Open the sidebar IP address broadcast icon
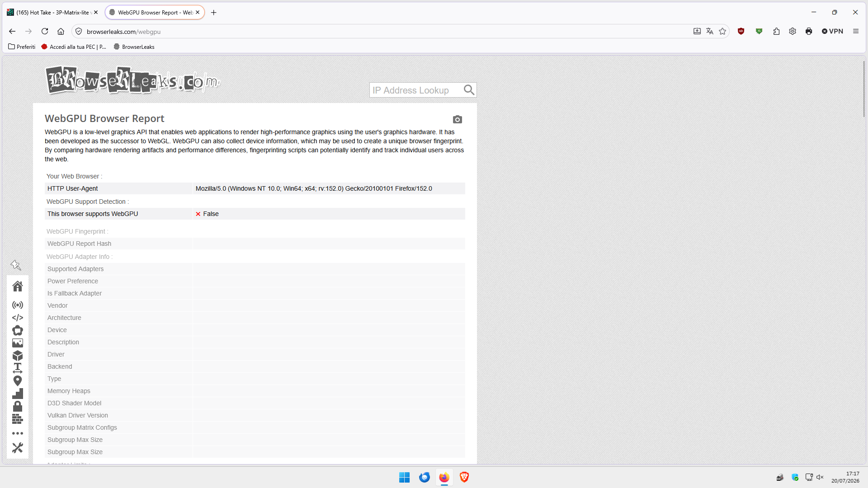 click(x=18, y=305)
